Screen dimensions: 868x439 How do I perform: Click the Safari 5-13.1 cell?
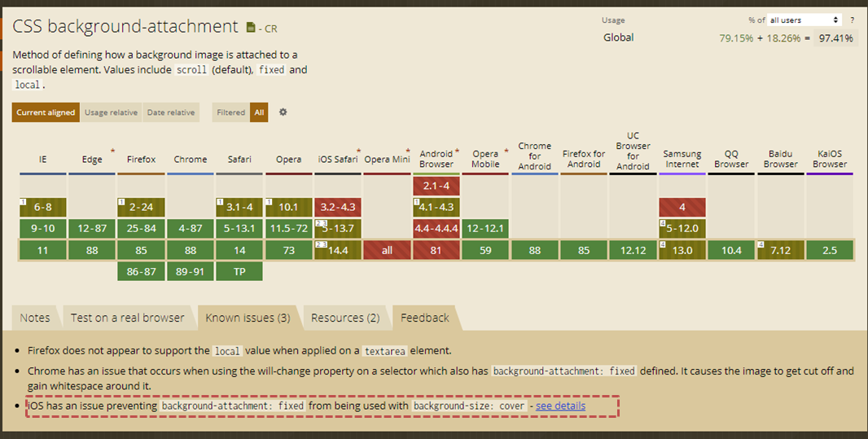coord(239,228)
